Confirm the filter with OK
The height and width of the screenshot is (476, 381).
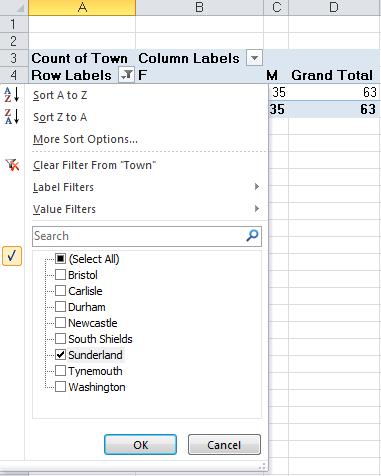140,445
